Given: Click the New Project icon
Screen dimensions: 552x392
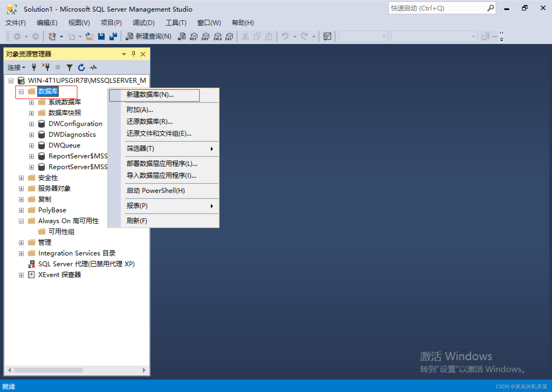Looking at the screenshot, I should pyautogui.click(x=52, y=36).
